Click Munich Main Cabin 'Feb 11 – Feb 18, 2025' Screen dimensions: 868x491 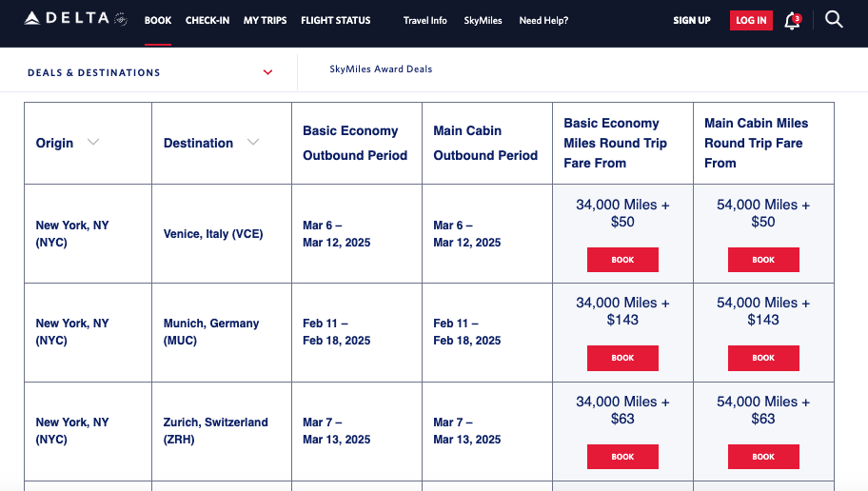coord(466,331)
